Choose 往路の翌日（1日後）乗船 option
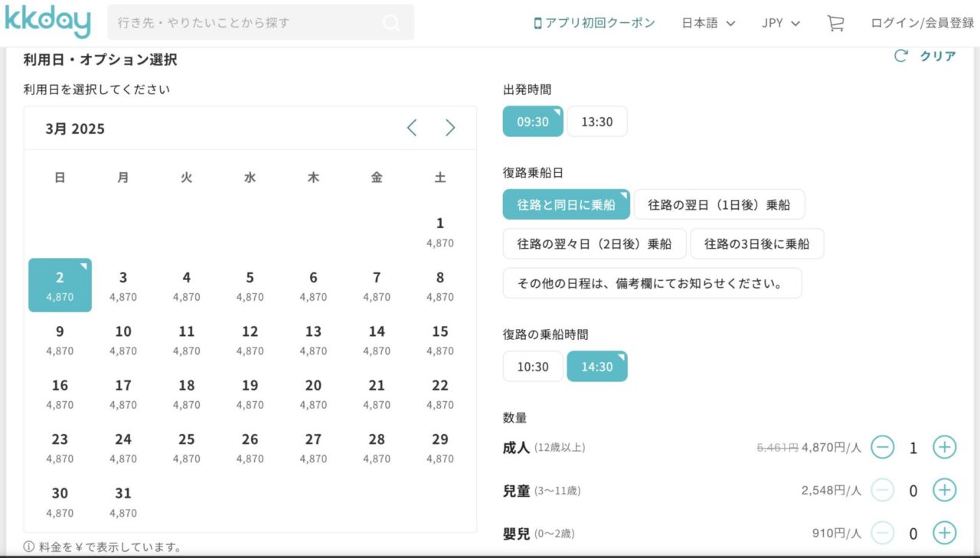Viewport: 980px width, 558px height. pyautogui.click(x=720, y=204)
